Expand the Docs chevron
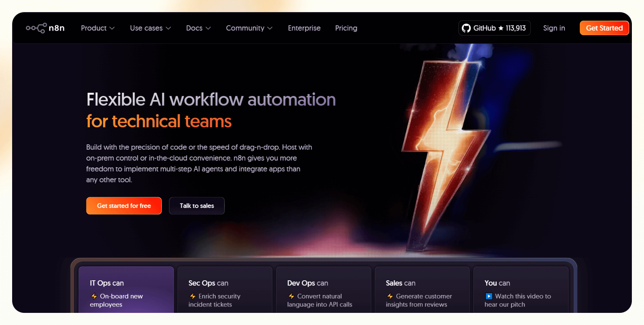Screen dimensions: 644x325 tap(208, 28)
